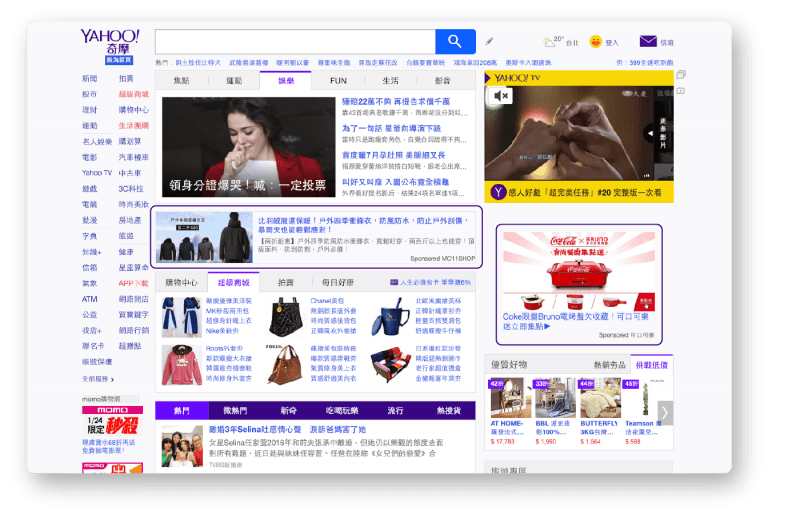Click the purple Y icon under video
800x526 pixels.
497,192
